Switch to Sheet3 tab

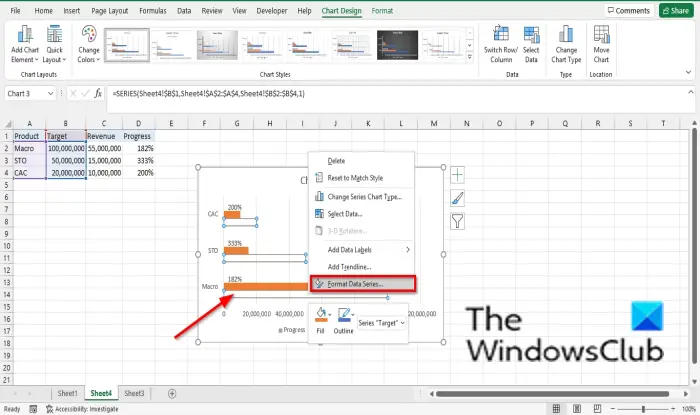(x=134, y=393)
